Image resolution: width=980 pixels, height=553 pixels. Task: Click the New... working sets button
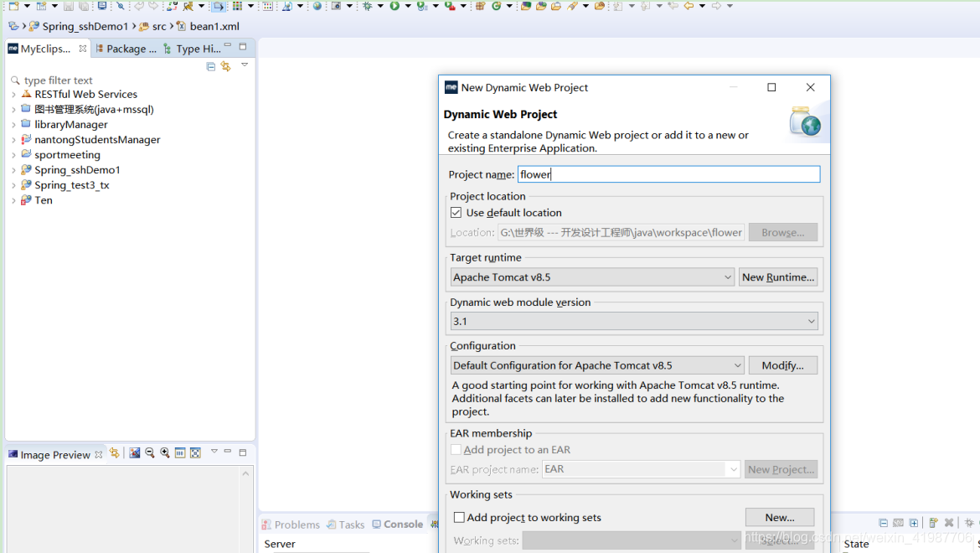tap(779, 517)
